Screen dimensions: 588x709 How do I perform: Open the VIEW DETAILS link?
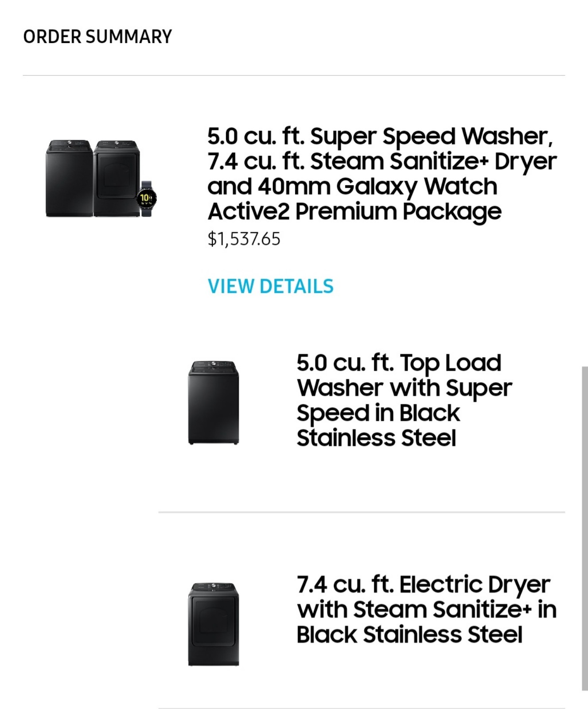(270, 286)
